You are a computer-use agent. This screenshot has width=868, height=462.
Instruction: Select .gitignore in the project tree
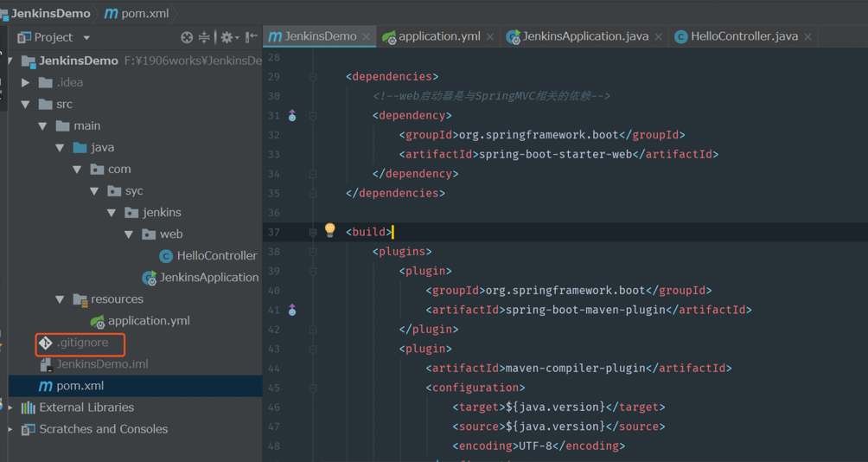82,343
